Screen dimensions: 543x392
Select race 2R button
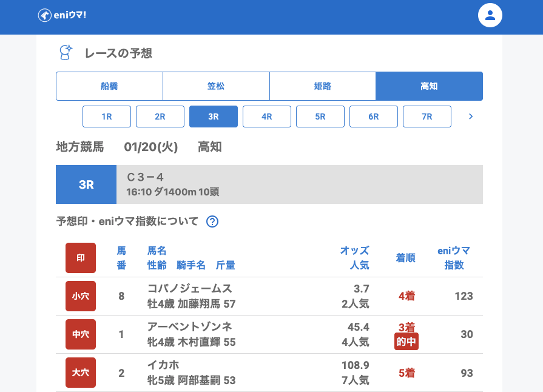tap(160, 117)
